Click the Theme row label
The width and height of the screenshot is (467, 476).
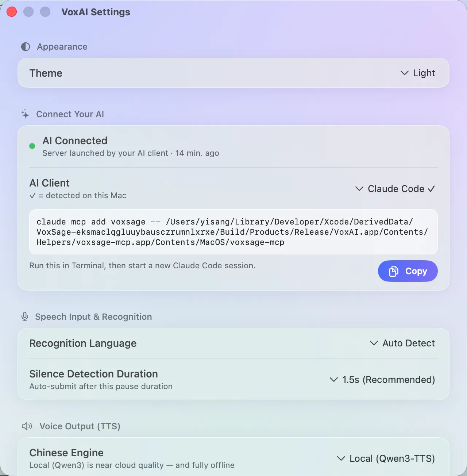click(46, 73)
